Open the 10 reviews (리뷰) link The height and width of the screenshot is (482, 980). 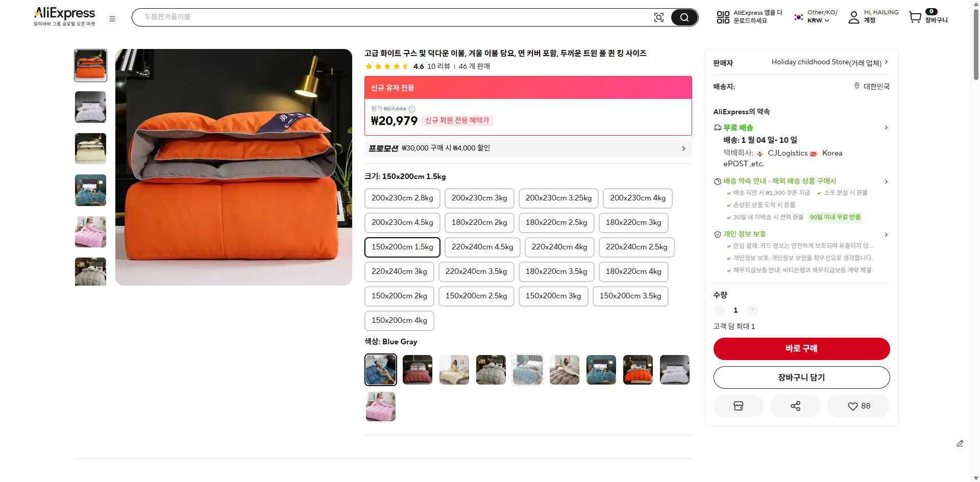click(x=438, y=66)
